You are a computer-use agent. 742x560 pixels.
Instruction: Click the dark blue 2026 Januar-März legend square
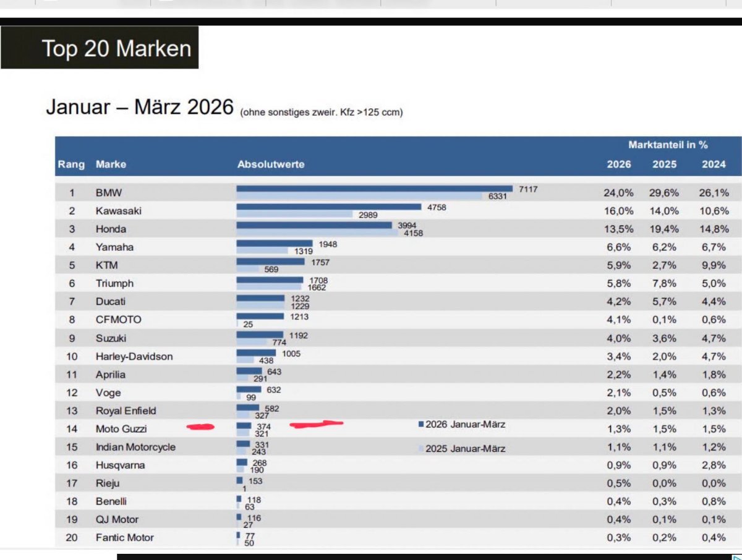(421, 425)
